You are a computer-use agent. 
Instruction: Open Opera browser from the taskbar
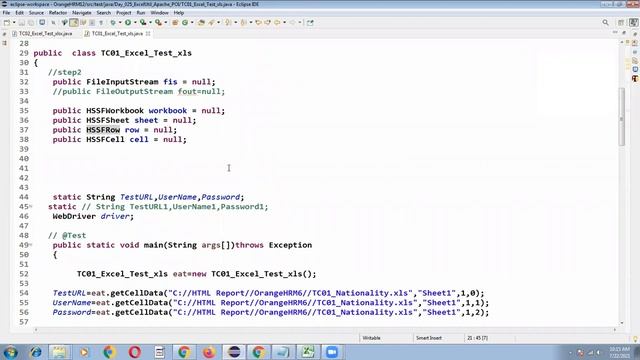pyautogui.click(x=134, y=352)
